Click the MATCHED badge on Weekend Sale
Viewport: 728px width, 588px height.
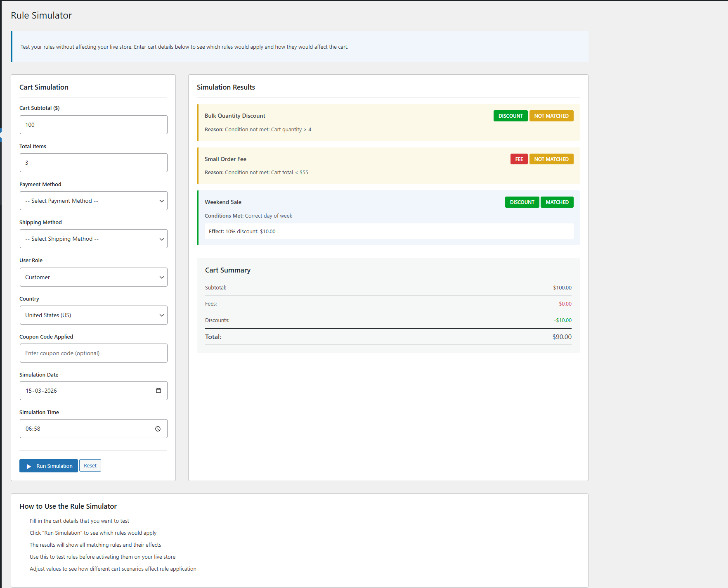point(557,202)
